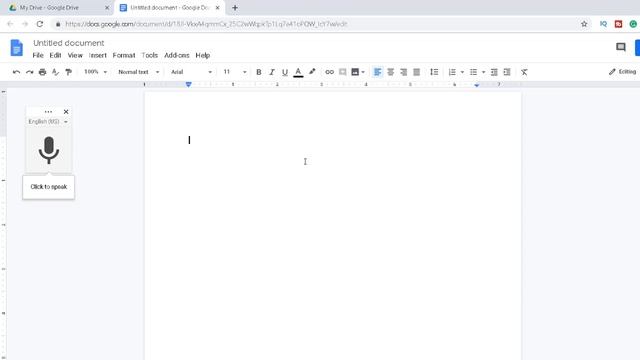
Task: Click the browser Forward button
Action: click(x=25, y=24)
